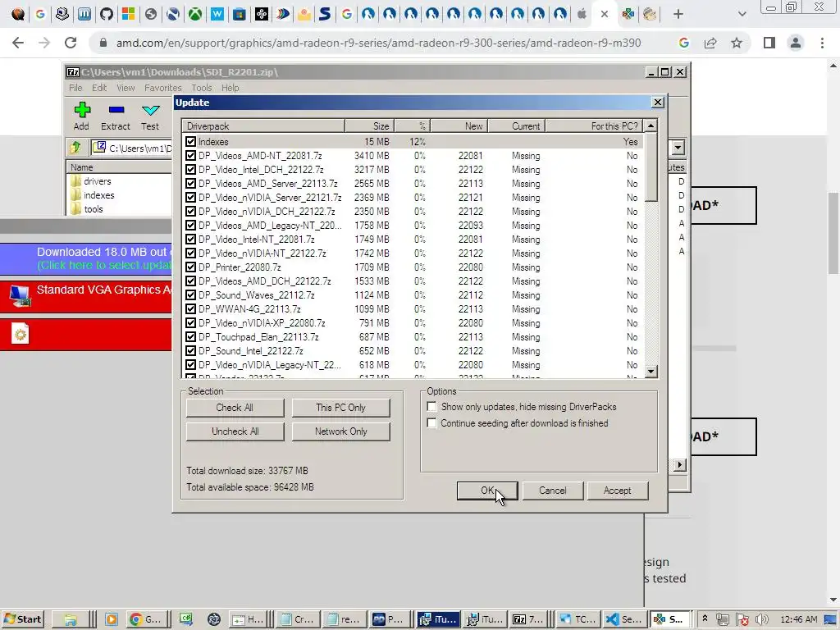Click the Uncheck All button

point(235,431)
